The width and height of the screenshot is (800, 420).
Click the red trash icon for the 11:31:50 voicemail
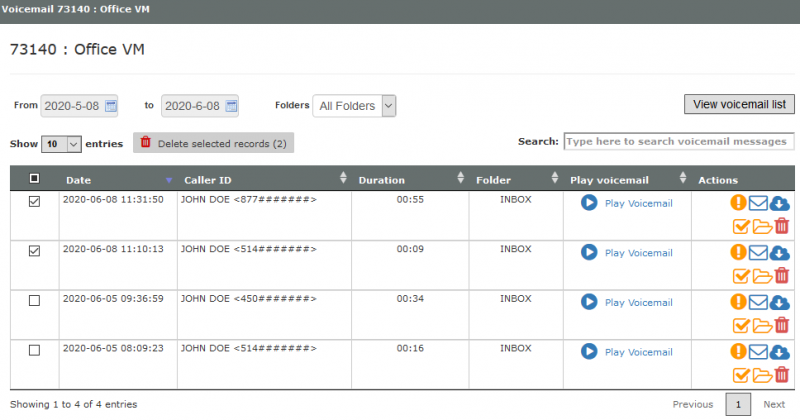[x=782, y=226]
